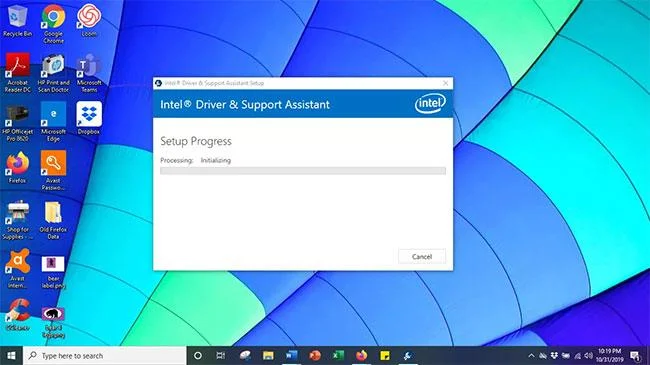The image size is (650, 365).
Task: Click the Intel logo in the header
Action: coord(430,103)
